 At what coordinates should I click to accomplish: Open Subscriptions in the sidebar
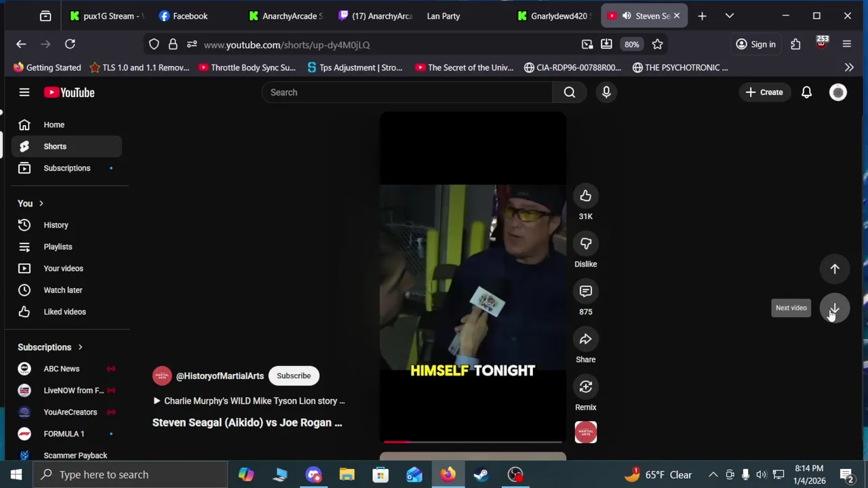66,168
